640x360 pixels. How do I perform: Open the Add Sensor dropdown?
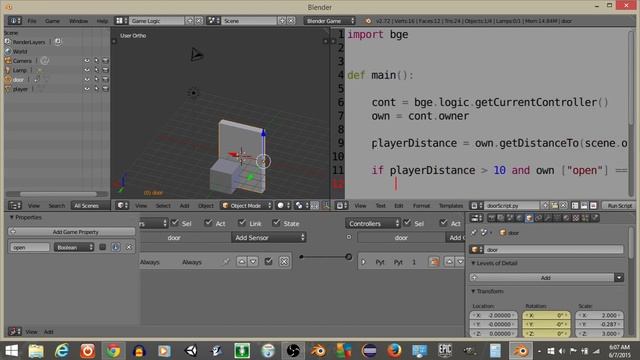[269, 238]
